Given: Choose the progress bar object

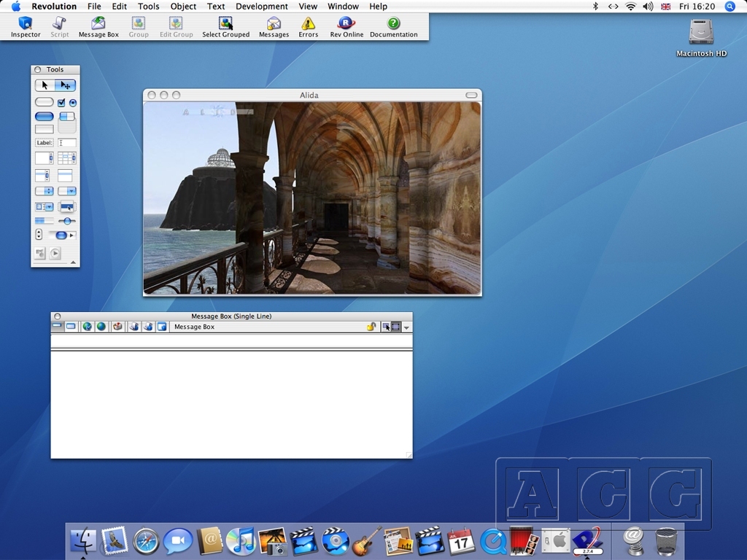Looking at the screenshot, I should coord(44,221).
